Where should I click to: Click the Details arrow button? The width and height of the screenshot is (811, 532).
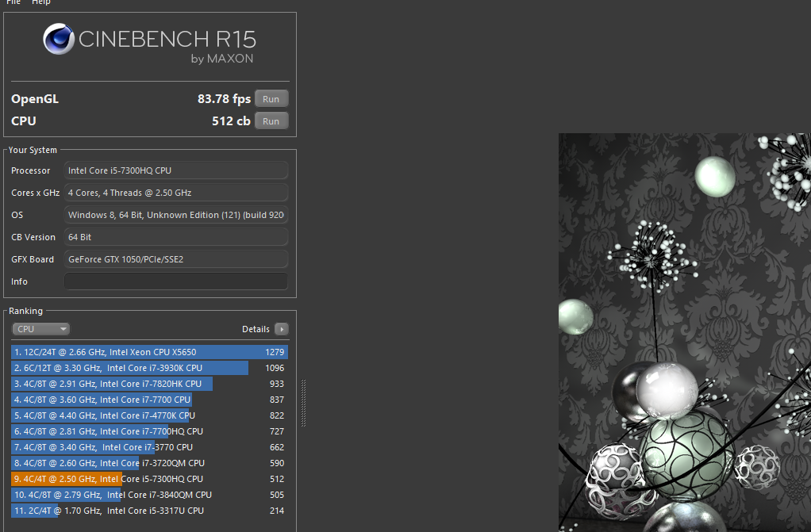click(282, 329)
